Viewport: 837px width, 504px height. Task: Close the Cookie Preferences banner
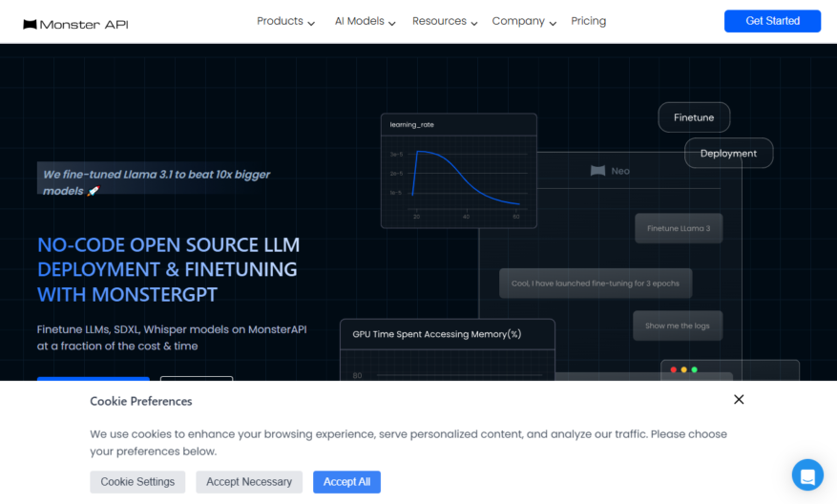(739, 399)
